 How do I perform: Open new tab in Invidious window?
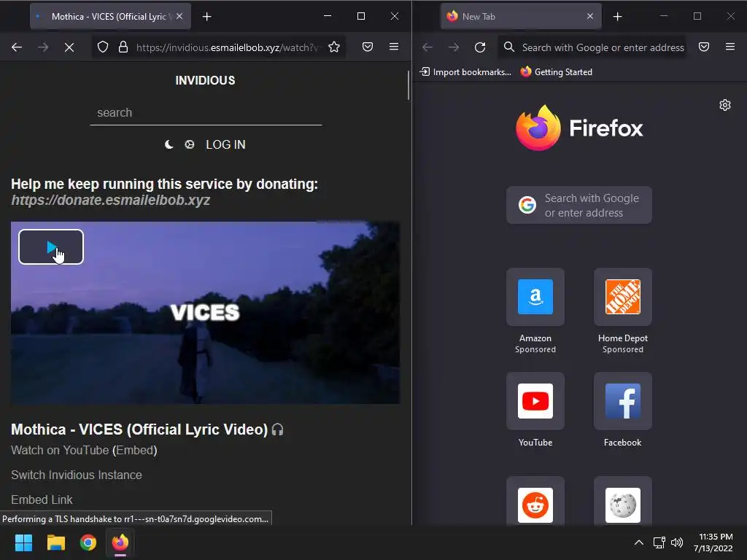coord(206,17)
